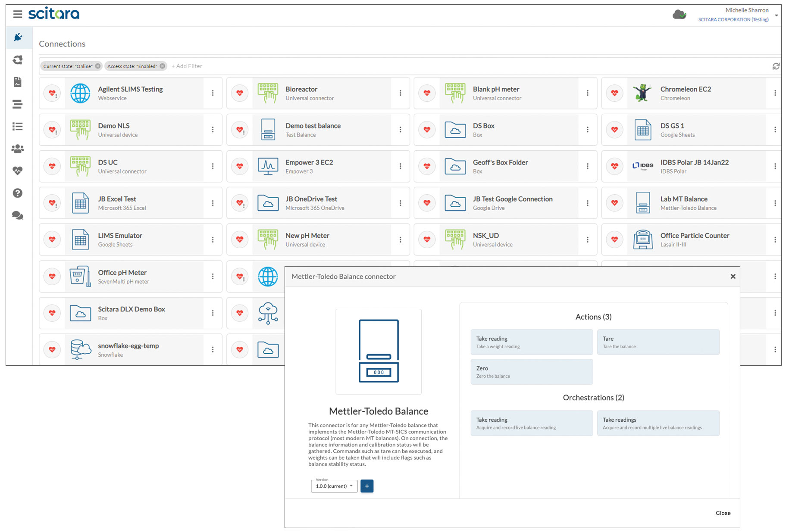Open options menu for Scitara DLX Demo Box
Viewport: 786px width, 532px height.
tap(213, 313)
